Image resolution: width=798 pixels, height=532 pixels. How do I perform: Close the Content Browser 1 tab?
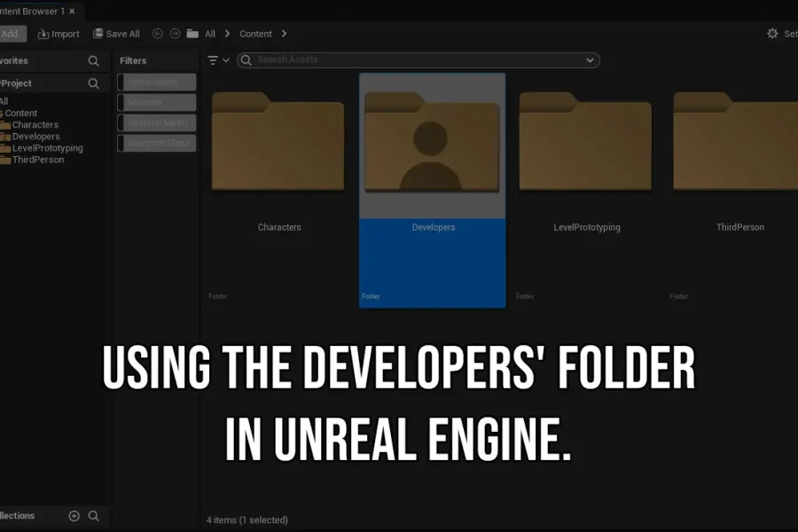[x=72, y=12]
